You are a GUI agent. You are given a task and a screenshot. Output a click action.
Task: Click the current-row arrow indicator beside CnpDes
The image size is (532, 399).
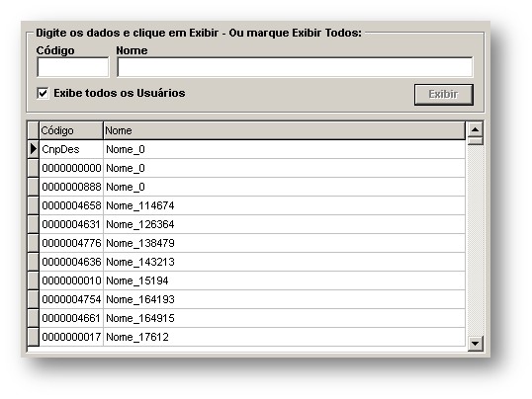click(34, 149)
